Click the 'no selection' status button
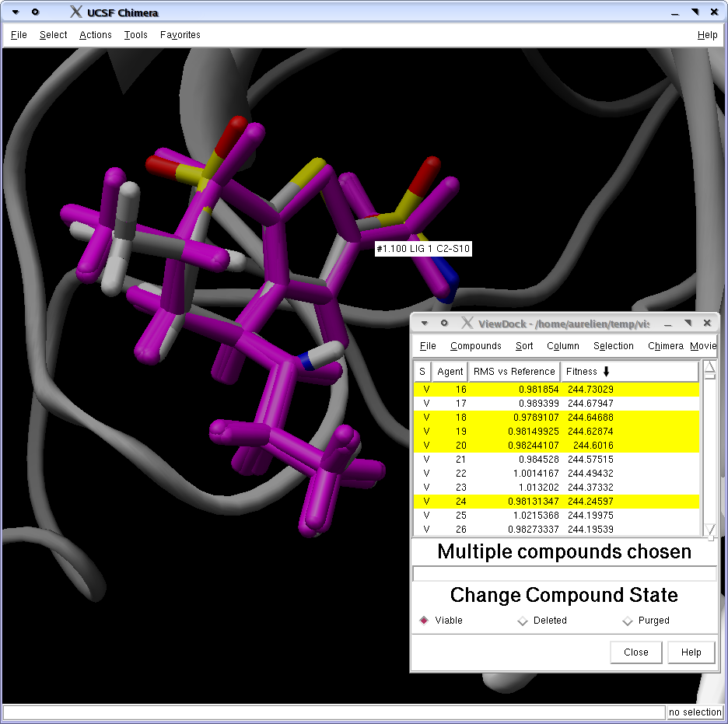Viewport: 728px width, 724px height. coord(695,712)
